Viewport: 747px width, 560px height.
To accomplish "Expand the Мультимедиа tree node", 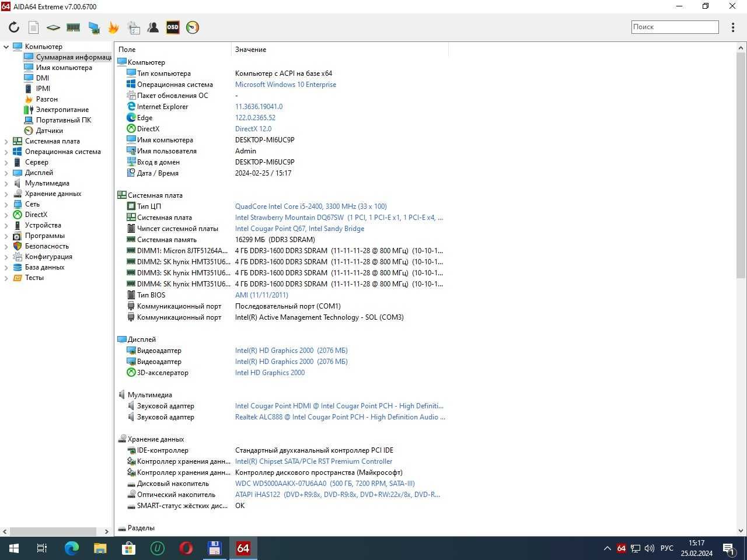I will (x=6, y=183).
